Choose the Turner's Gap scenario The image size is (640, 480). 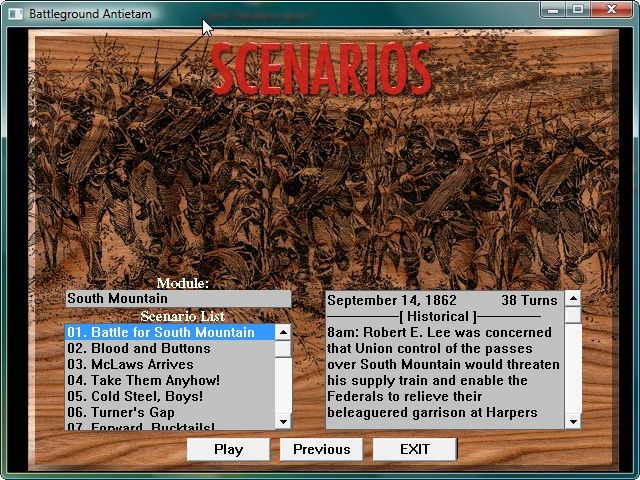pyautogui.click(x=168, y=412)
